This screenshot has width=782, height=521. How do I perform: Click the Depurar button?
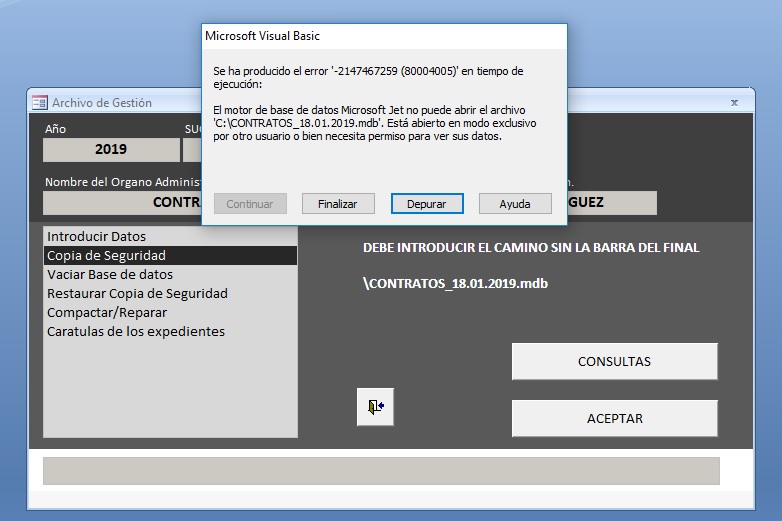427,204
